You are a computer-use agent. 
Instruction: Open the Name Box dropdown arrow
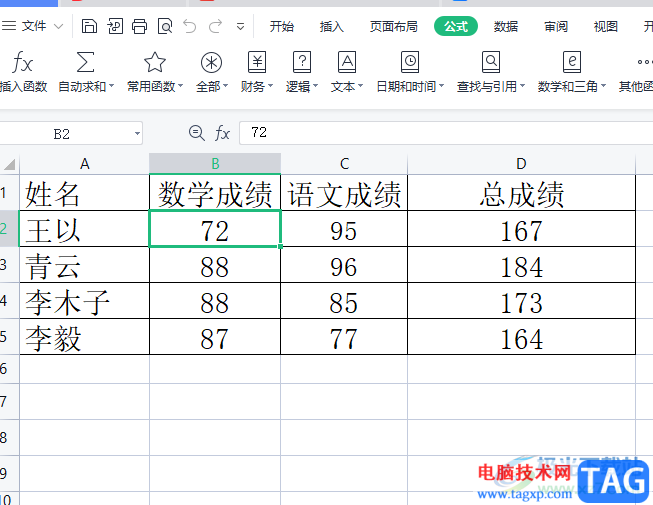[x=137, y=134]
